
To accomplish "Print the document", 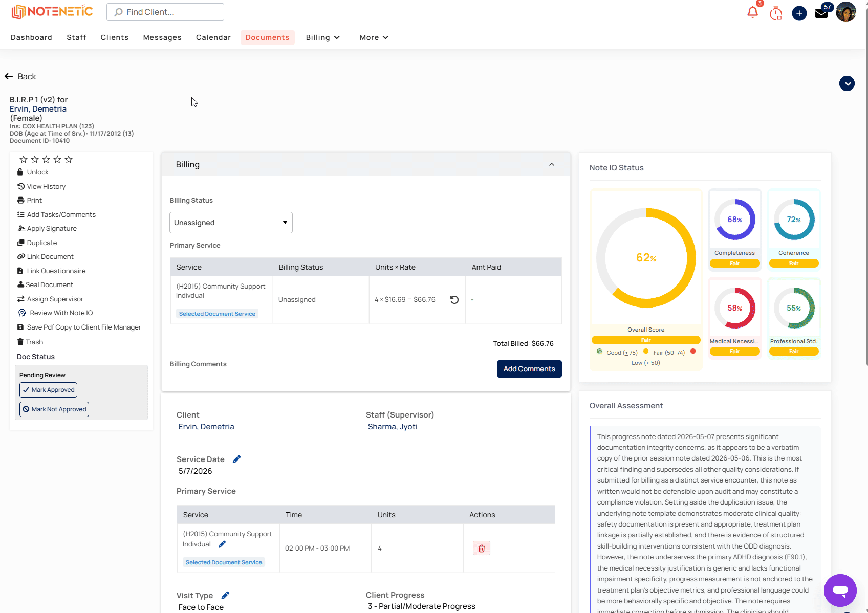I will click(x=30, y=201).
